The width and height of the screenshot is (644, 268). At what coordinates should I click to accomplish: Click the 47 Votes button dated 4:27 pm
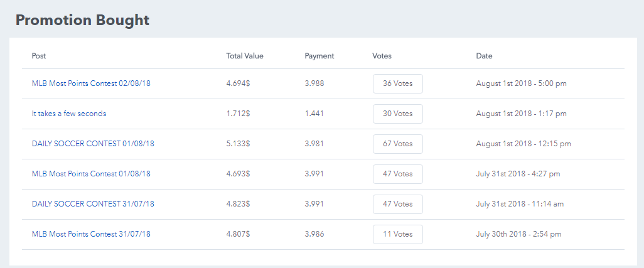pos(397,174)
